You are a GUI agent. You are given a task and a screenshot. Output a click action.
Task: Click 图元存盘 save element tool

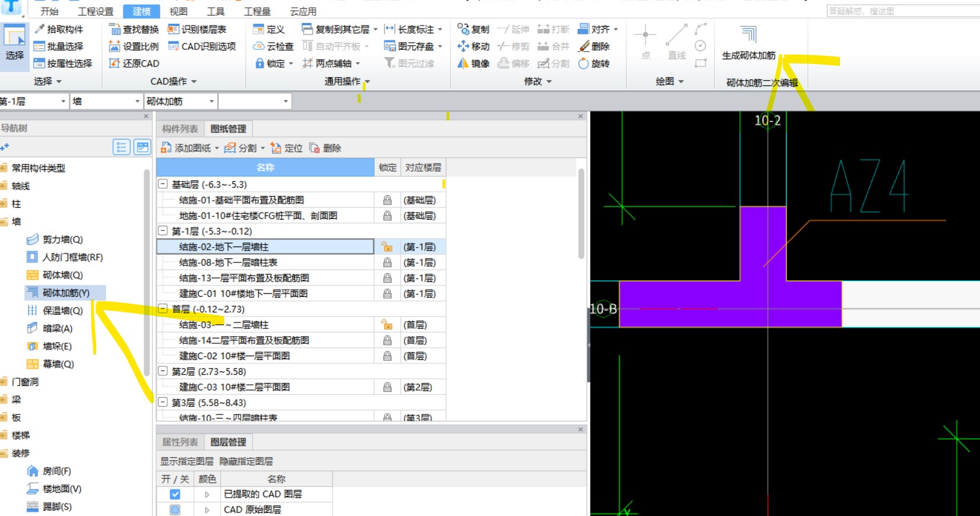pos(409,46)
